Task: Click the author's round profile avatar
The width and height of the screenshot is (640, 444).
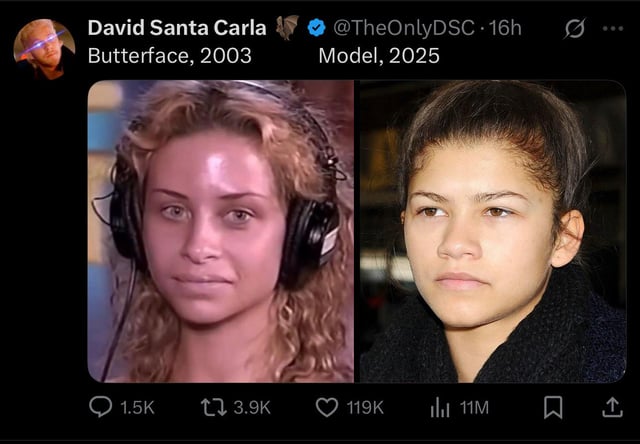Action: click(44, 49)
